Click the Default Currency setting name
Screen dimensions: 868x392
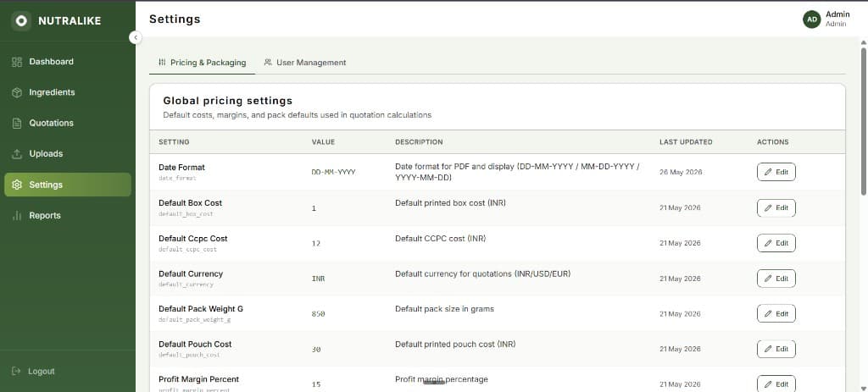click(x=191, y=273)
